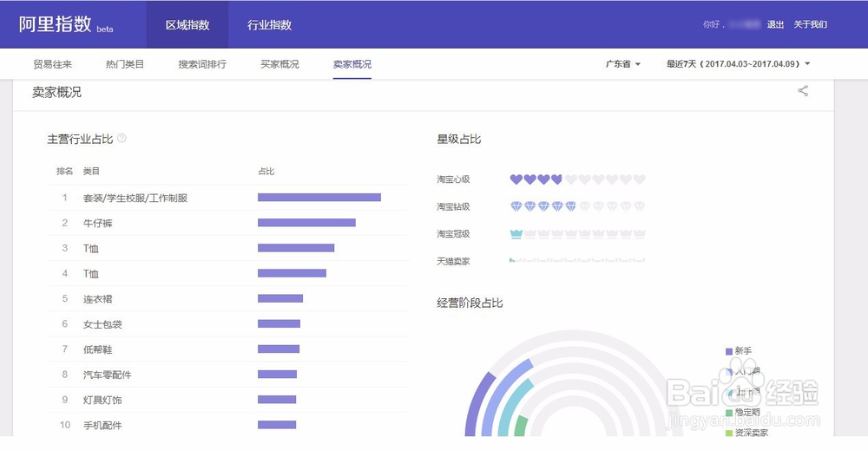Screen dimensions: 868x450
Task: Switch to the 区域指数 tab
Action: 187,25
